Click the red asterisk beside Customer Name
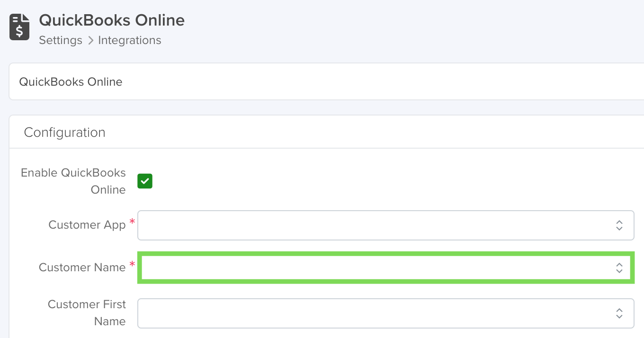This screenshot has height=338, width=644. tap(132, 264)
